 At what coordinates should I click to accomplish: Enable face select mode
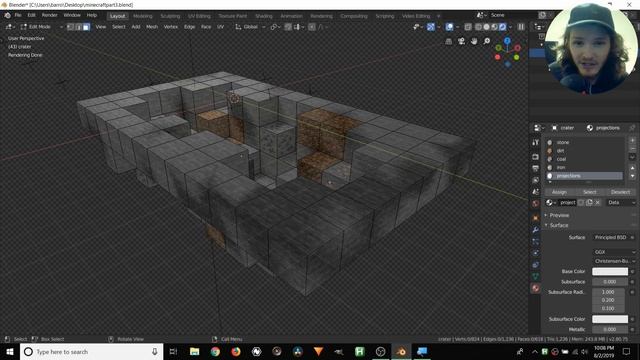point(86,27)
